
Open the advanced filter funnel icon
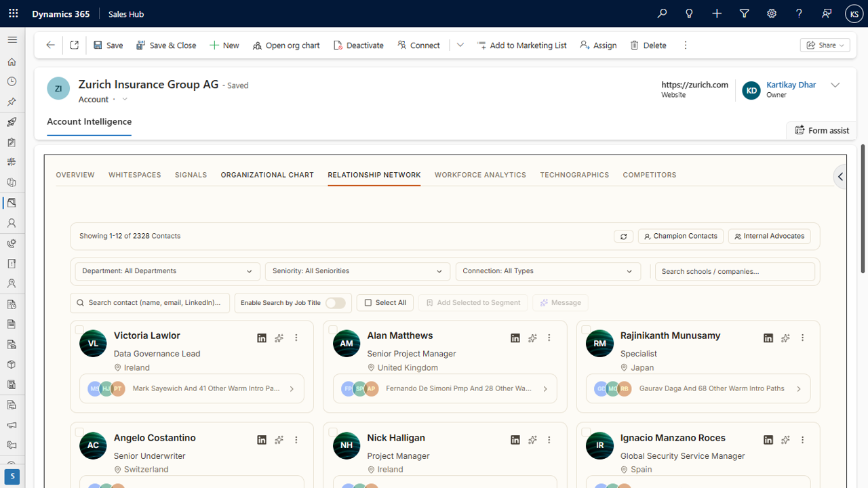(745, 14)
